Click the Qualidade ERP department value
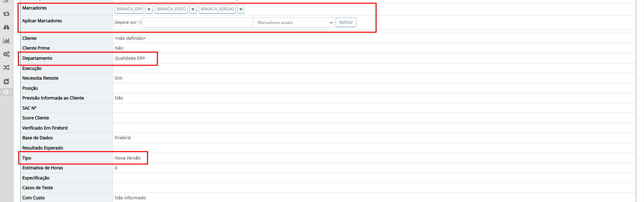This screenshot has height=202, width=644. pos(130,58)
